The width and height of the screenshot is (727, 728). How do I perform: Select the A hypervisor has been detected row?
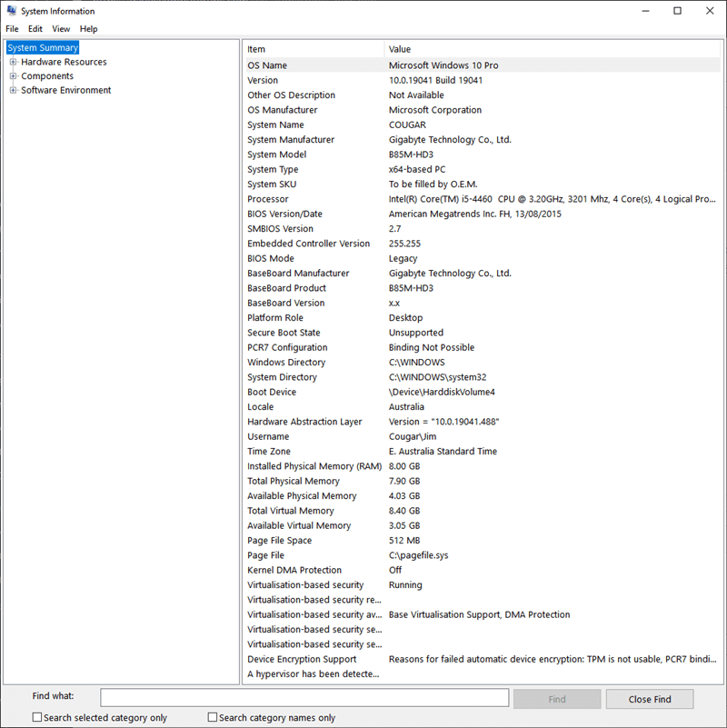[483, 674]
